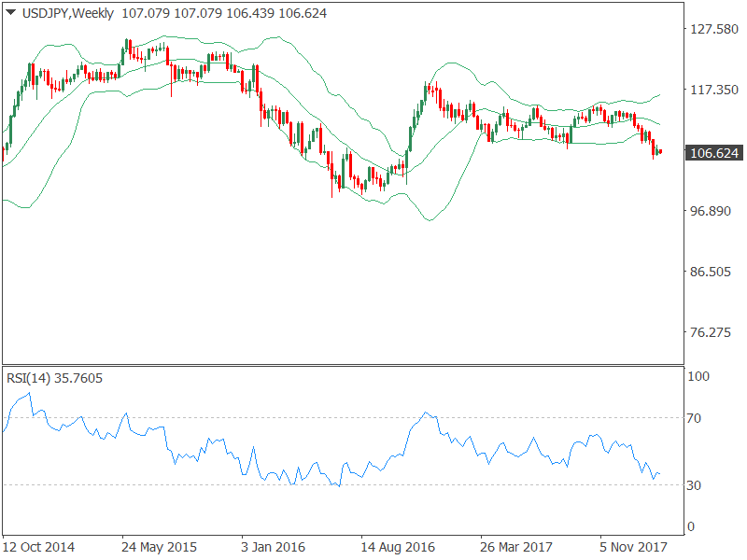Select the 127.580 price axis label
This screenshot has height=560, width=747.
point(714,29)
